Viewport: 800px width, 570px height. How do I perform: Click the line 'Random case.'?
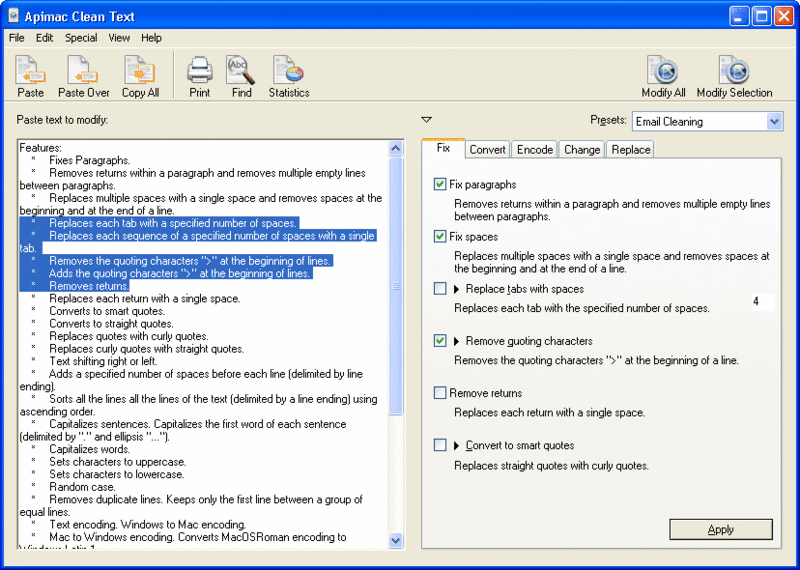pos(82,487)
